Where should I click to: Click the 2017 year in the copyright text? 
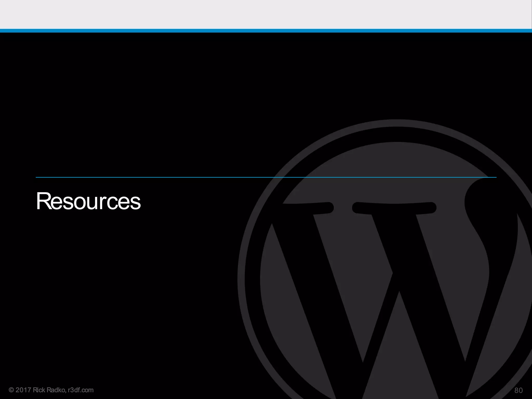(24, 390)
